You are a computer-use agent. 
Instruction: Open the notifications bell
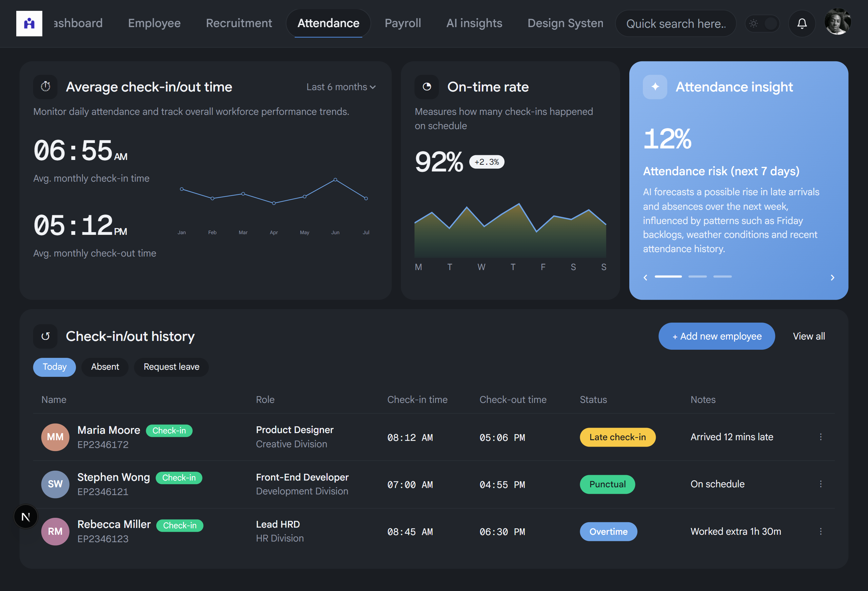pyautogui.click(x=802, y=23)
